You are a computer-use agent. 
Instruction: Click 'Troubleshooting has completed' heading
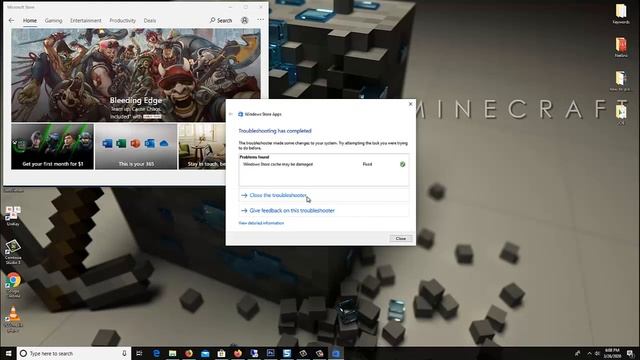(x=275, y=131)
